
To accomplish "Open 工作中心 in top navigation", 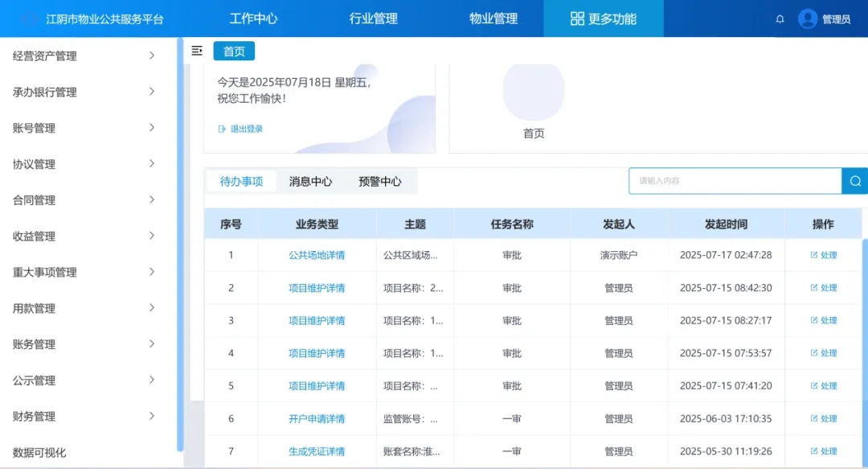I will 253,19.
